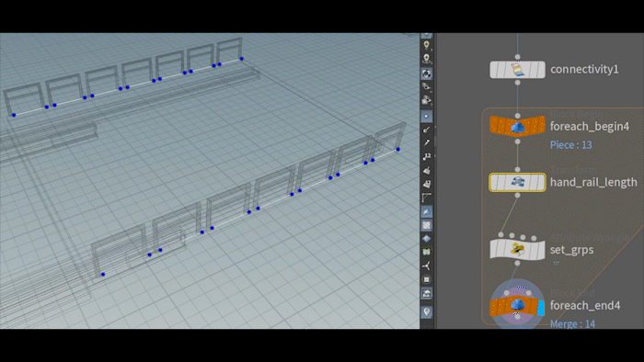Click the output connector below connectivity1 node
Screen dimensions: 644x362
517,83
